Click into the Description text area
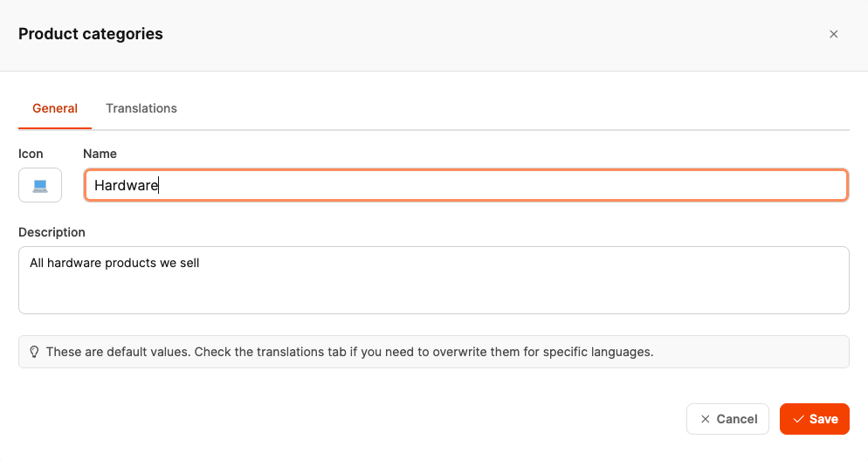The image size is (868, 460). pos(434,288)
